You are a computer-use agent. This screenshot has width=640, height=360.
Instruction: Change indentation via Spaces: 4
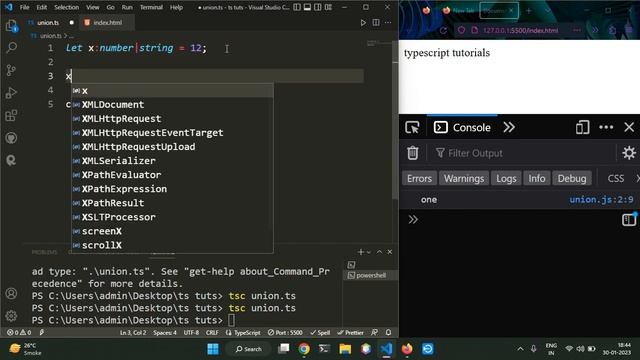click(x=165, y=333)
